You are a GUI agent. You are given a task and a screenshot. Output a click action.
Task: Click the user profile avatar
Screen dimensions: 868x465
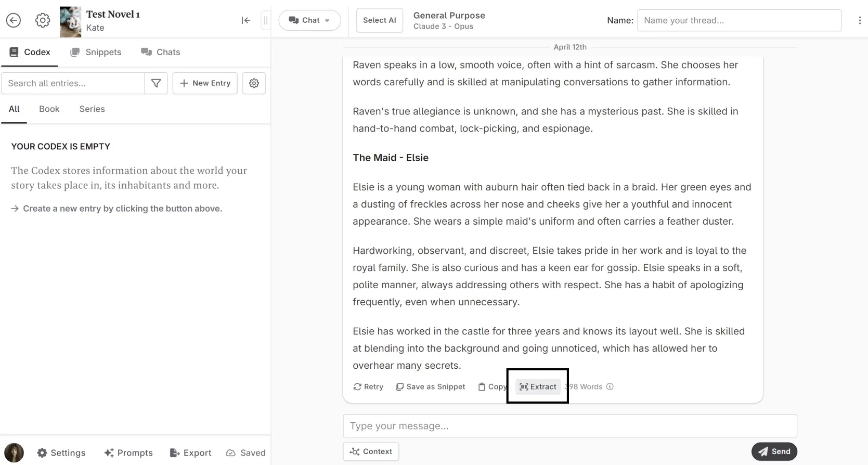pyautogui.click(x=14, y=453)
